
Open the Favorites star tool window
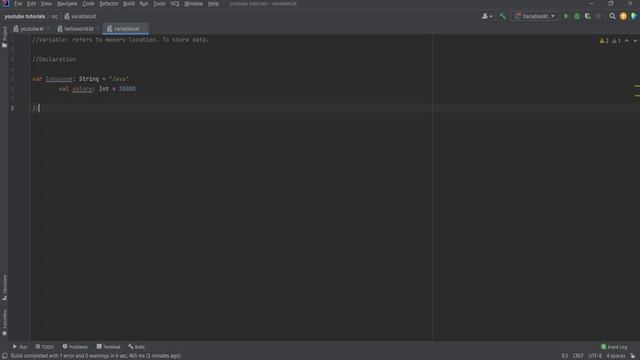4,322
